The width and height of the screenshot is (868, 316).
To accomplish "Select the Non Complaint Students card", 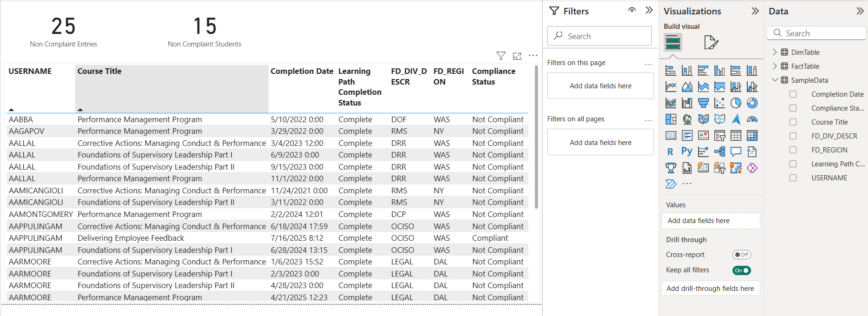I will click(x=205, y=31).
